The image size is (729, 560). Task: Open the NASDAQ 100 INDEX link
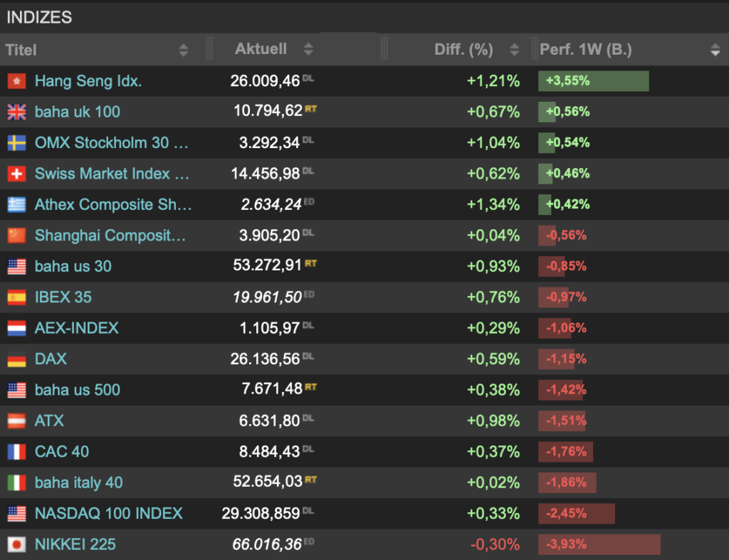coord(109,514)
